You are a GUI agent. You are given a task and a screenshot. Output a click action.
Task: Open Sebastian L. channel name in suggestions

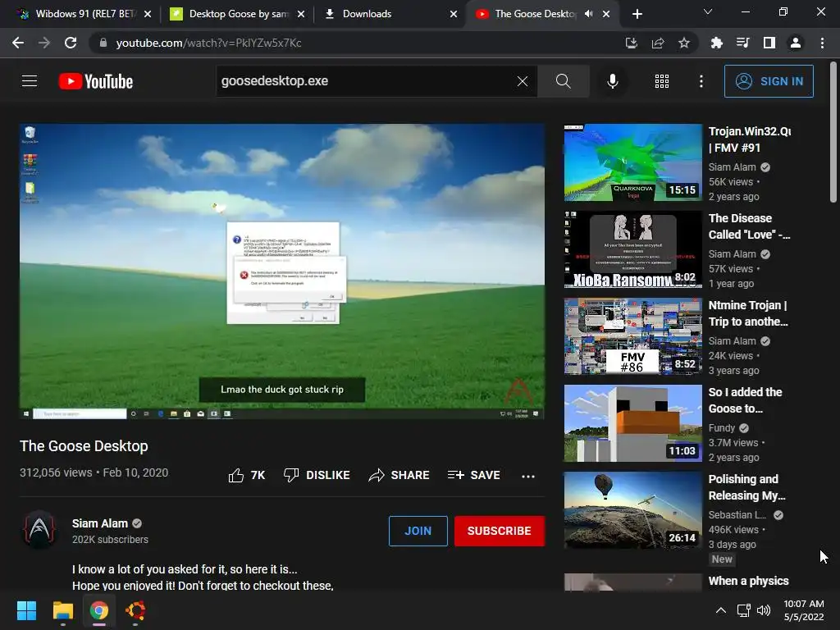point(737,515)
